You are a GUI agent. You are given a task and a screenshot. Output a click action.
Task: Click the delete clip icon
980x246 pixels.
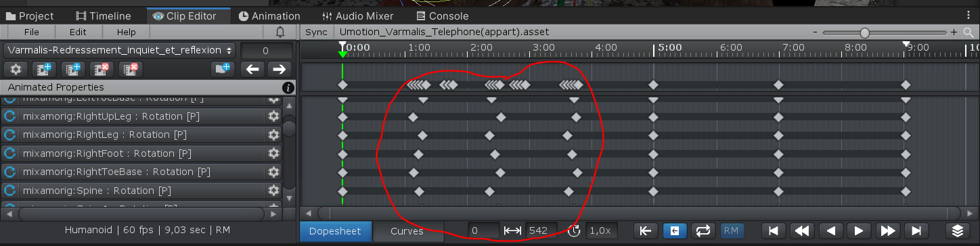tap(102, 69)
